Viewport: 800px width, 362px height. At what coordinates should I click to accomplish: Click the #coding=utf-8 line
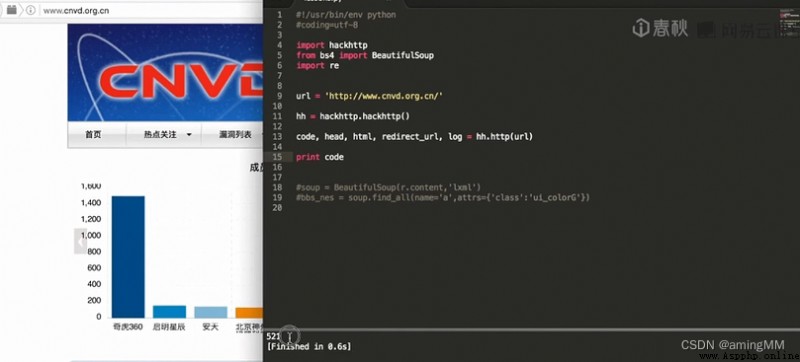[x=327, y=24]
